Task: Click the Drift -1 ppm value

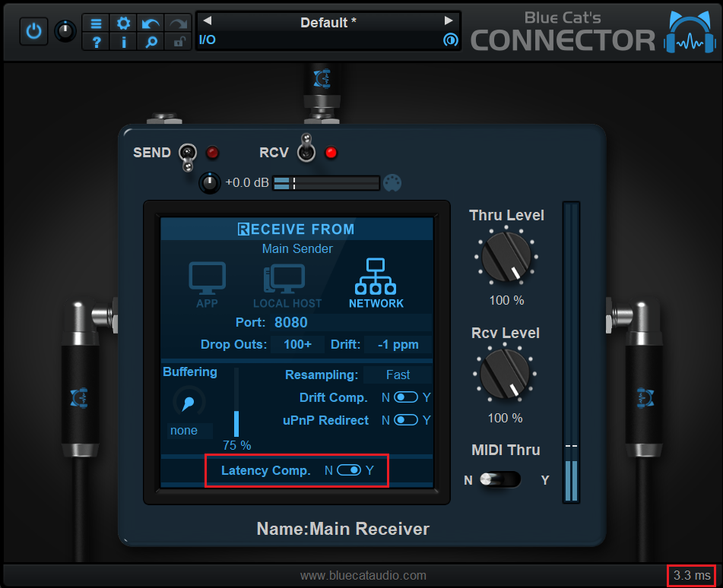Action: 398,344
